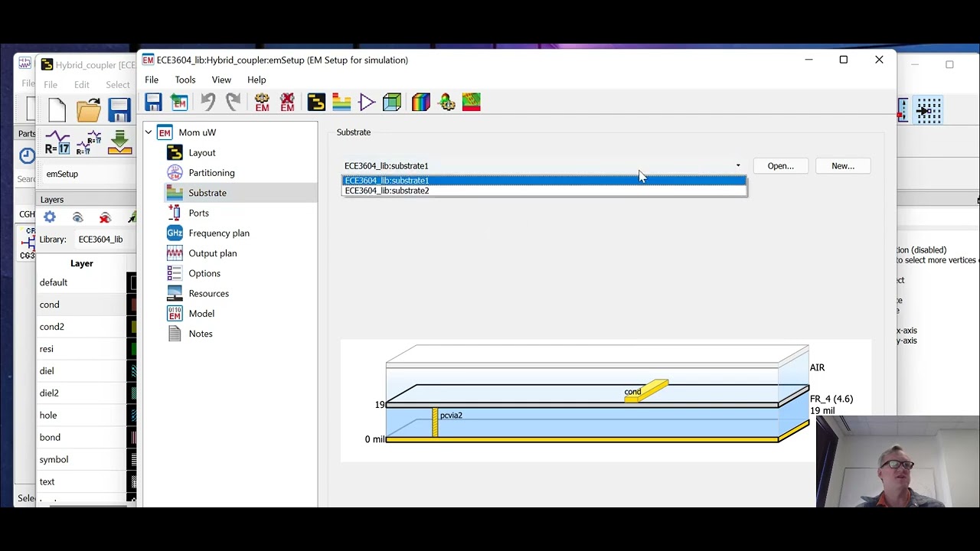
Task: Choose ECE3604_lib:substrate2 from the dropdown list
Action: (544, 191)
